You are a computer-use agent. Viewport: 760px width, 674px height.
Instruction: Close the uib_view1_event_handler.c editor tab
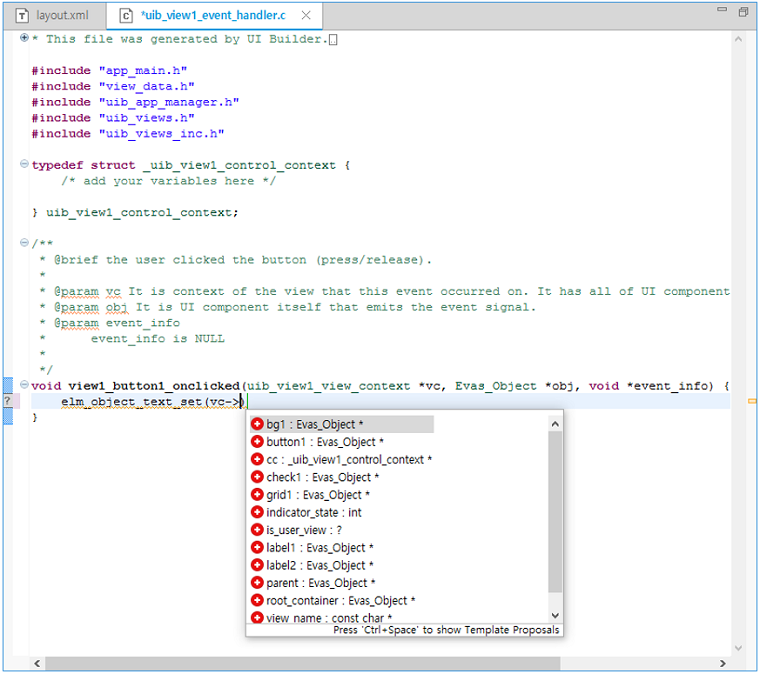pos(306,16)
